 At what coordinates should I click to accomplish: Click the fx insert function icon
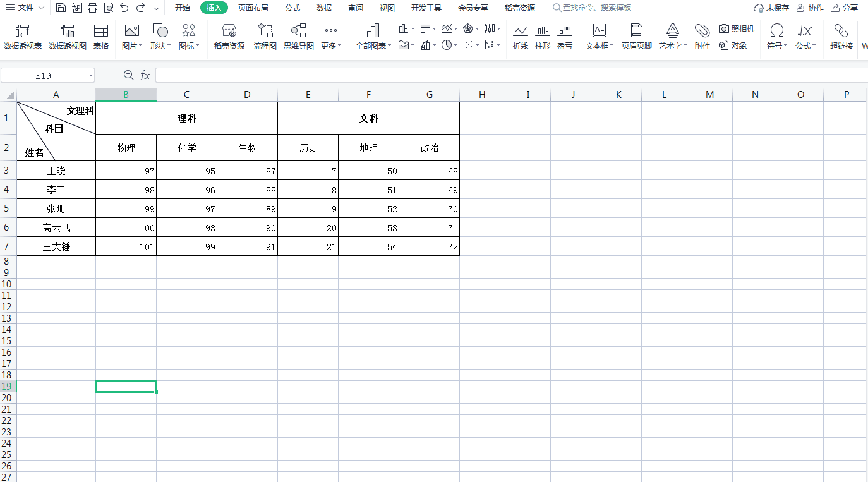click(145, 75)
